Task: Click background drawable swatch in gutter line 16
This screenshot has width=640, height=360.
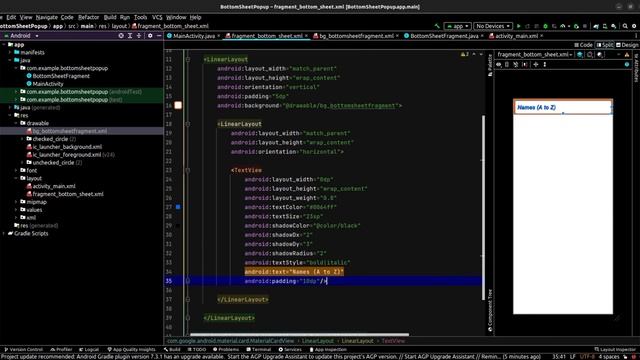Action: 178,105
